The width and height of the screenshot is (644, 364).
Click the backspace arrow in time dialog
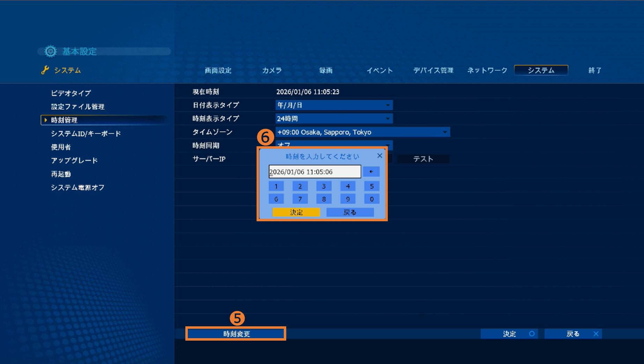point(371,172)
